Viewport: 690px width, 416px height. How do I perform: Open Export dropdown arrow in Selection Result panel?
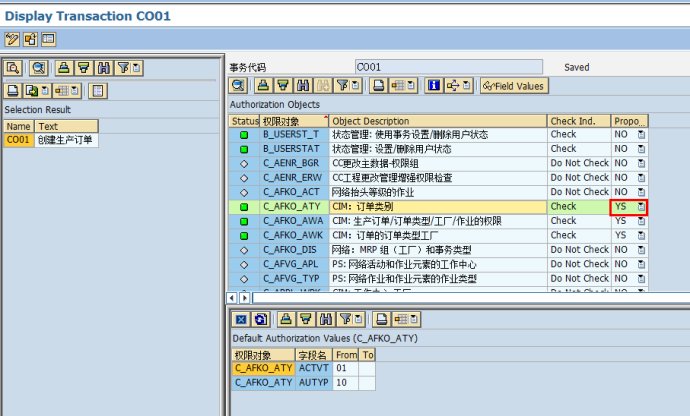pyautogui.click(x=45, y=91)
